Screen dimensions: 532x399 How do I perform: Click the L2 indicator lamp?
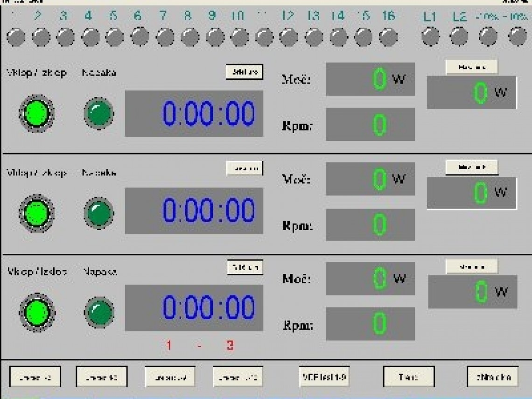pos(459,37)
